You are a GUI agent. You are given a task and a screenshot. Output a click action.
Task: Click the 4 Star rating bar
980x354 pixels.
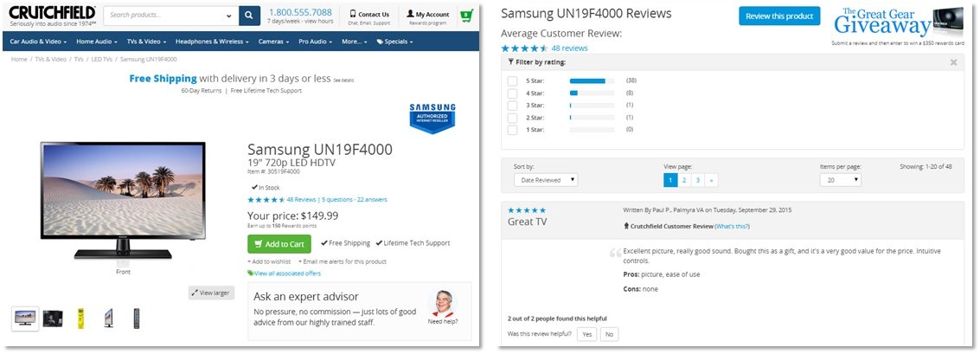point(592,93)
